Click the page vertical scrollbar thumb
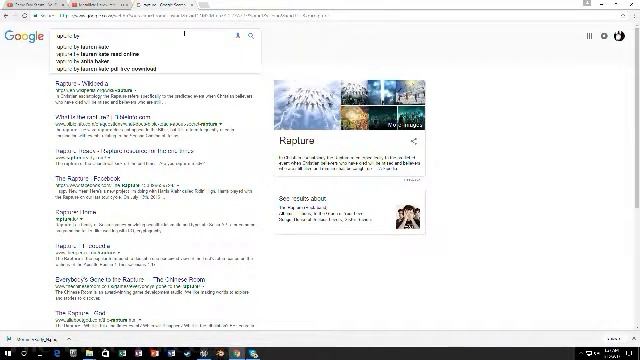640x360 pixels. (x=637, y=118)
